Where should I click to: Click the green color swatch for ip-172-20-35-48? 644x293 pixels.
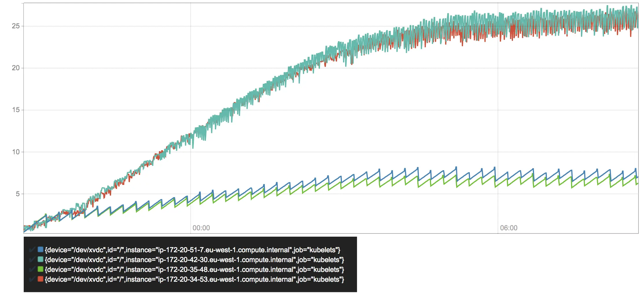click(x=40, y=270)
